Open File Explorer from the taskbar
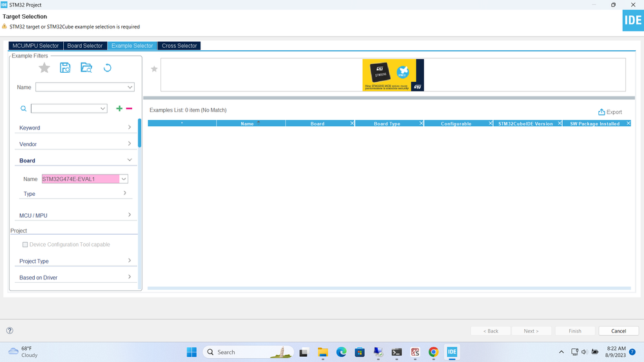Screen dimensions: 644x362 click(323, 352)
